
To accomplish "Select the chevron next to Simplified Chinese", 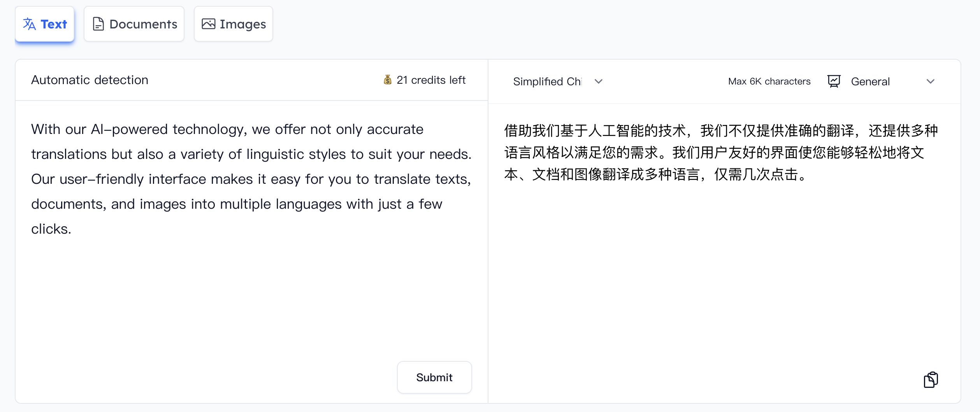I will pyautogui.click(x=598, y=81).
